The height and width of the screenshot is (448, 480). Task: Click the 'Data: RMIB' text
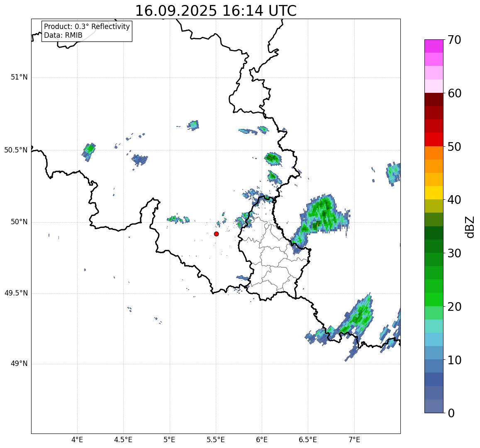point(63,36)
